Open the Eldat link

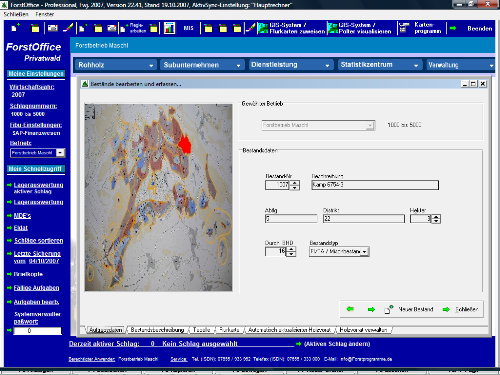(x=21, y=228)
